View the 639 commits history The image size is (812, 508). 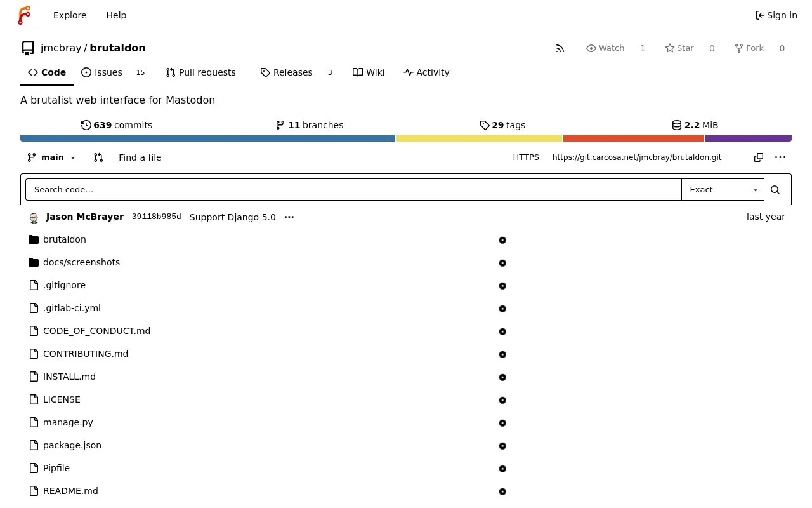[x=117, y=125]
